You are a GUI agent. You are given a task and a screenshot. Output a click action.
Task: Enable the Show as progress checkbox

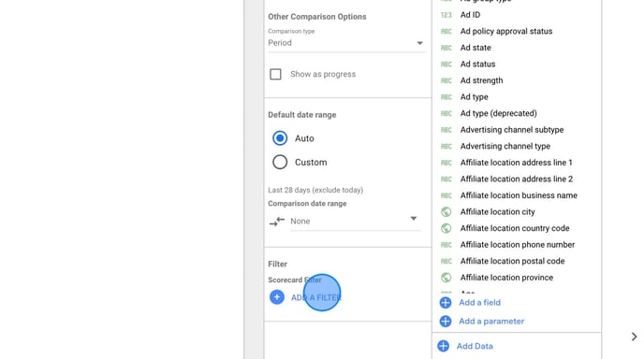[x=275, y=74]
